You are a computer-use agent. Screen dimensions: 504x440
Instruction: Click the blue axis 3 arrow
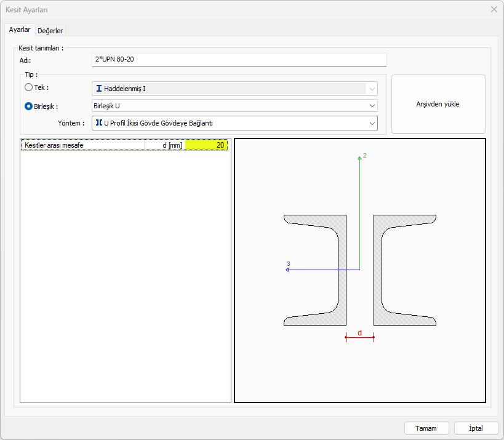[288, 270]
